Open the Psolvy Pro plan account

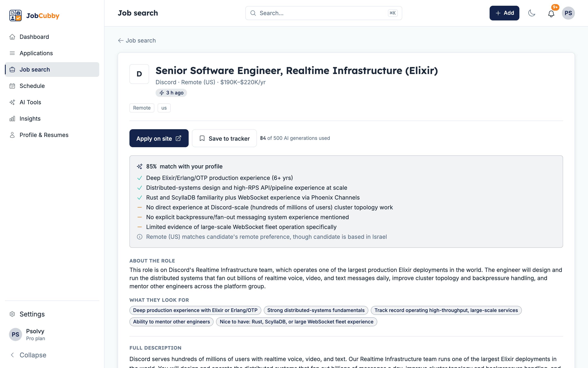coord(52,334)
